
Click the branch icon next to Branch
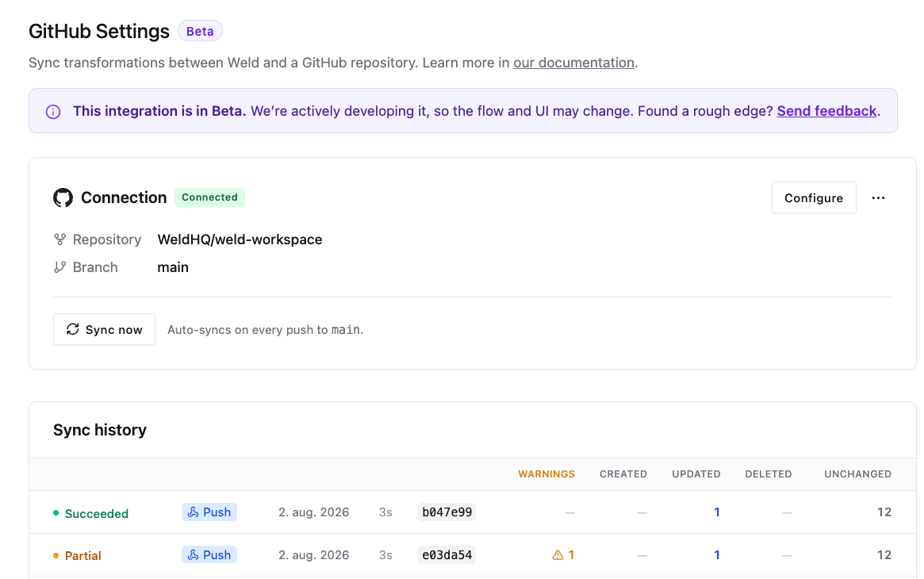pyautogui.click(x=59, y=266)
